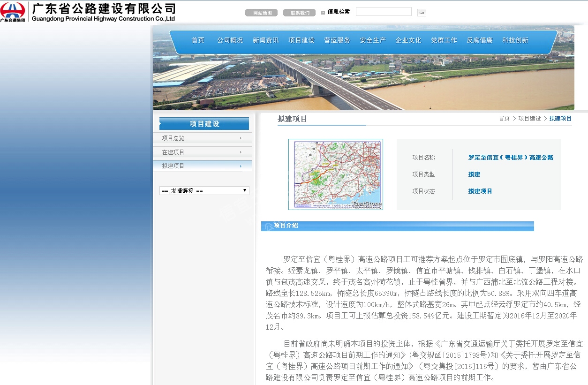Click the 项目名称 label
The image size is (588, 385).
(x=424, y=158)
